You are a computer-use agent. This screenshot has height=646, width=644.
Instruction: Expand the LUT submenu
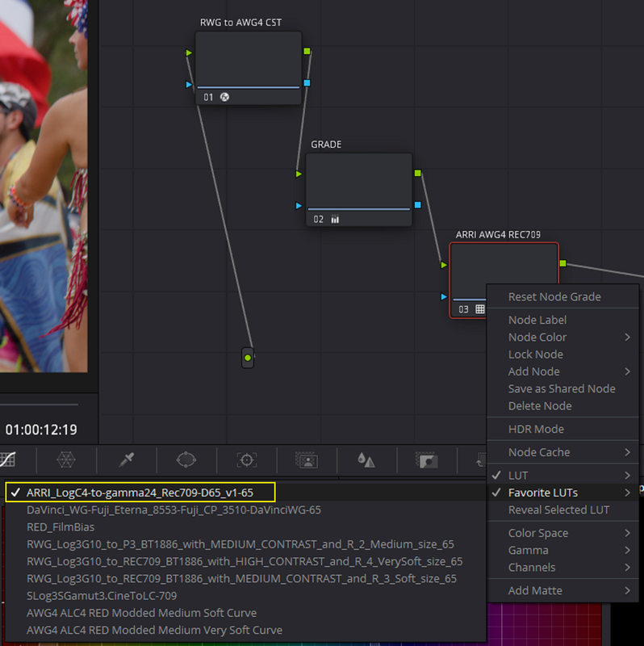point(562,476)
